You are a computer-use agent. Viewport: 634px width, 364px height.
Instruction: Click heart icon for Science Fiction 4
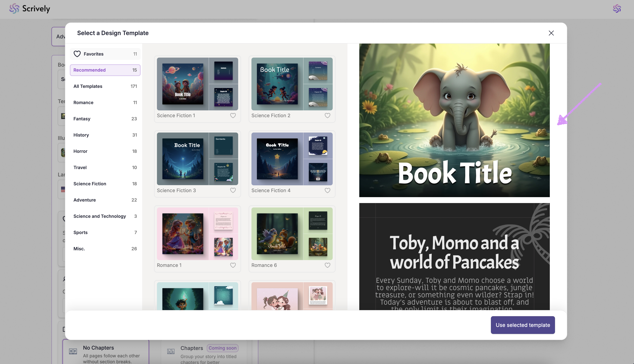pyautogui.click(x=327, y=190)
